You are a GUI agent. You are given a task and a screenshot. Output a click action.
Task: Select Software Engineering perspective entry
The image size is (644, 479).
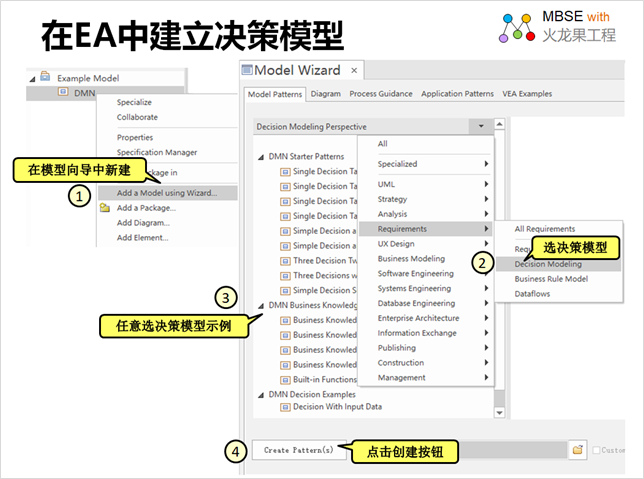416,273
